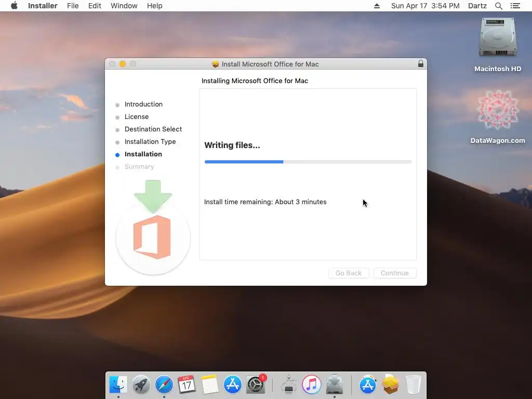532x399 pixels.
Task: Open System Information chip icon in Dock
Action: [289, 384]
